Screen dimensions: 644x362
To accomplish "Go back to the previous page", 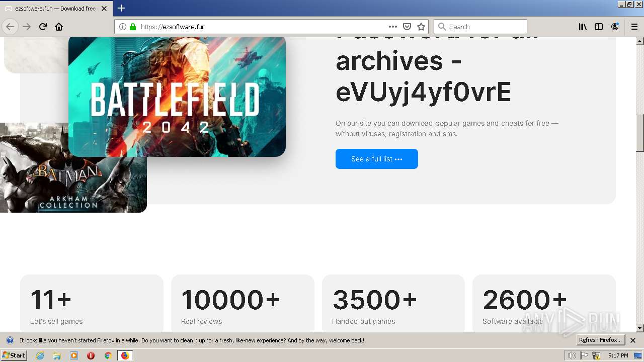I will (10, 27).
